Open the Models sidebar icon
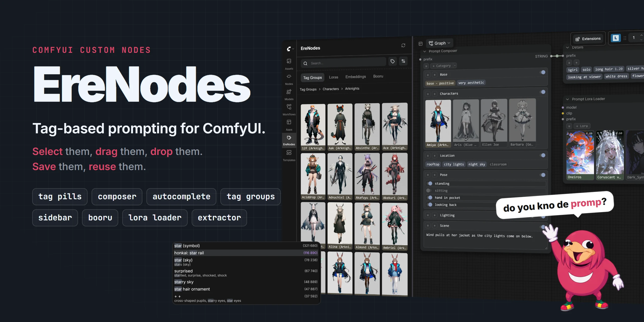The image size is (644, 322). pyautogui.click(x=289, y=95)
